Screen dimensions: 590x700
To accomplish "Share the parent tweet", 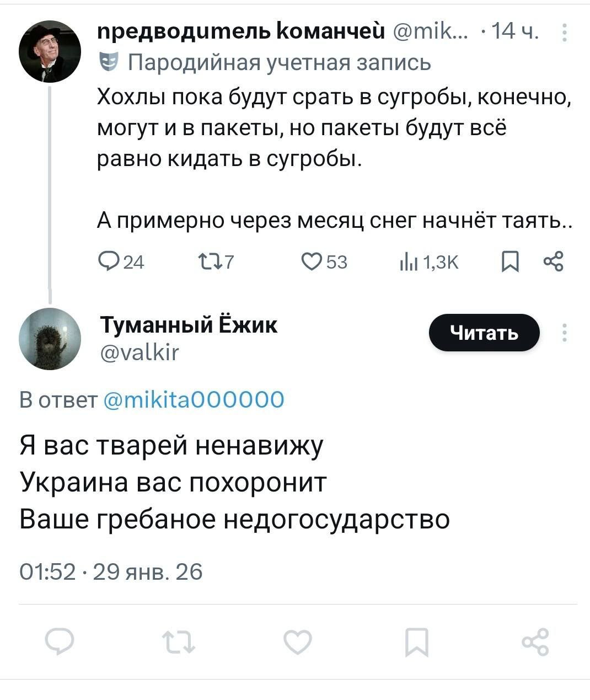I will (553, 262).
